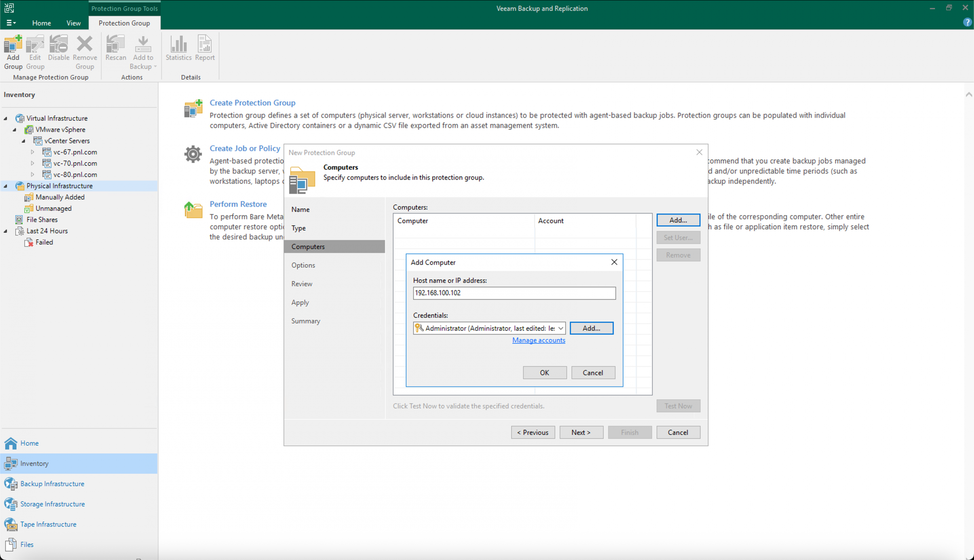Close the New Protection Group wizard
Viewport: 974px width, 560px height.
point(699,152)
